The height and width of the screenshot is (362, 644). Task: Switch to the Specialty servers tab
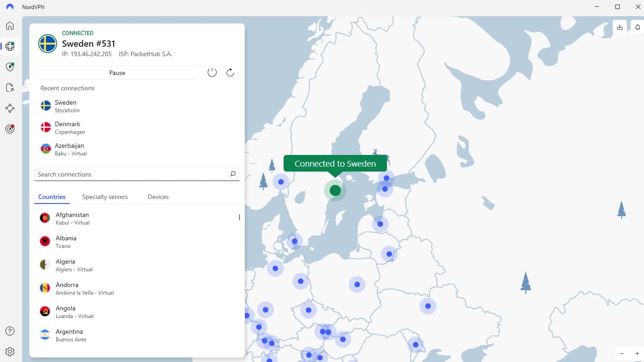(x=105, y=197)
